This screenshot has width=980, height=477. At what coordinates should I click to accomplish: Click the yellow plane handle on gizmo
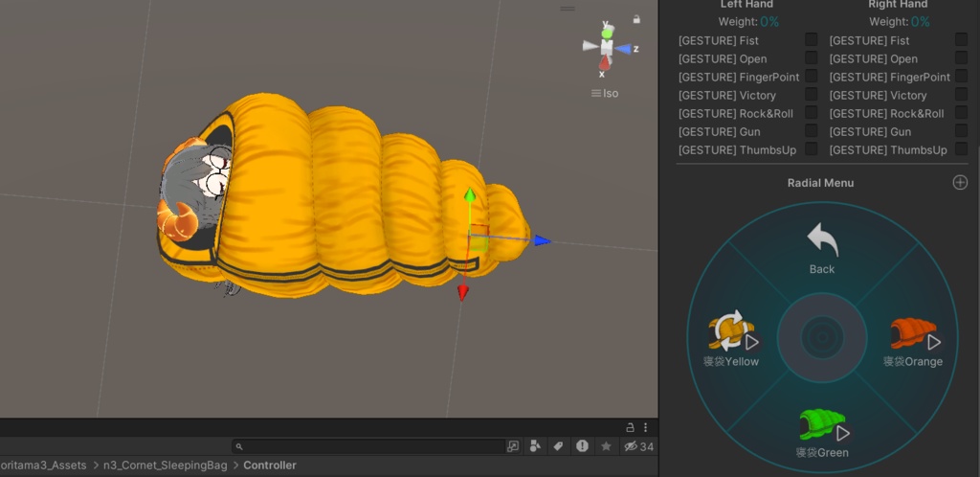(x=479, y=244)
